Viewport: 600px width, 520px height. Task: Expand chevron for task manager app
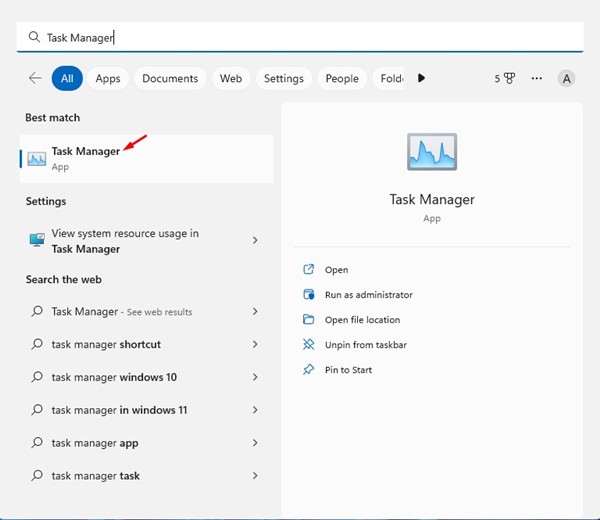(255, 443)
